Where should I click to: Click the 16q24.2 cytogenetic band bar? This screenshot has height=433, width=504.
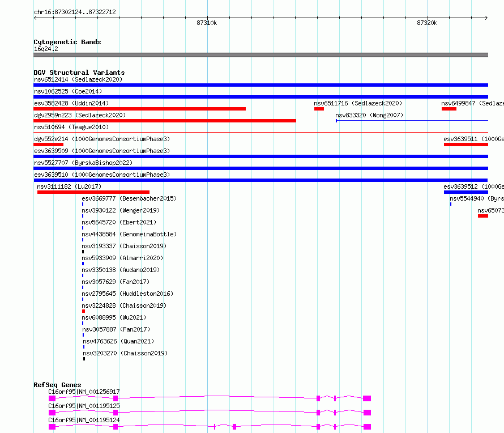[x=260, y=55]
